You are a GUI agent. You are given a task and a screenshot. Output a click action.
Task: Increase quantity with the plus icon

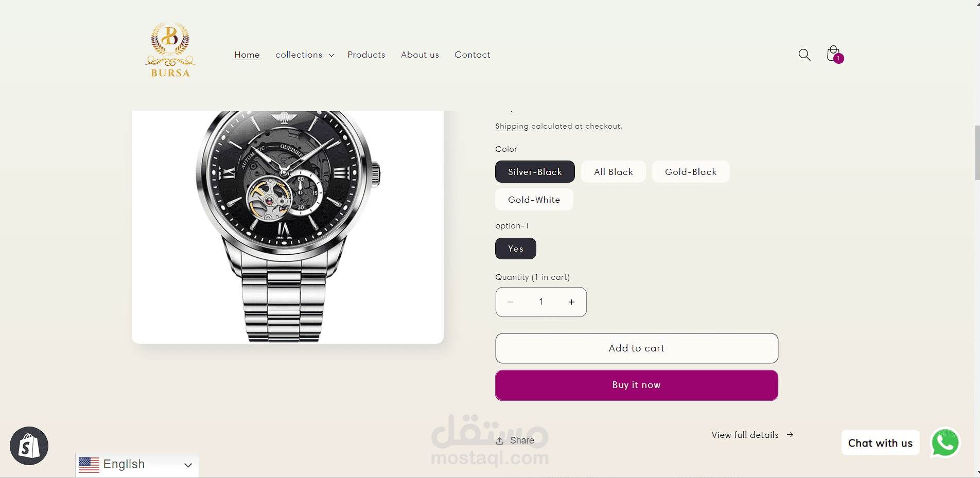click(x=571, y=302)
